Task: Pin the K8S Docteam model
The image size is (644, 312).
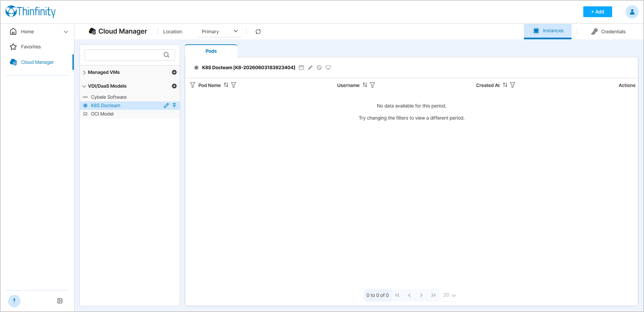Action: [174, 105]
